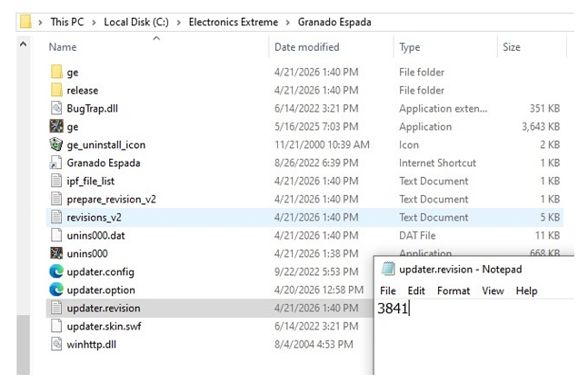
Task: Select the release folder icon
Action: coord(56,91)
